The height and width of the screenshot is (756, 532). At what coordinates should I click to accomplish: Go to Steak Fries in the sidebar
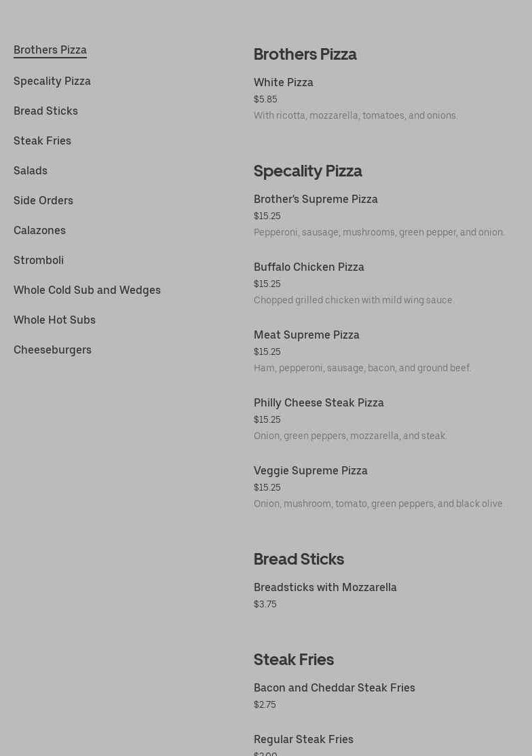[42, 141]
